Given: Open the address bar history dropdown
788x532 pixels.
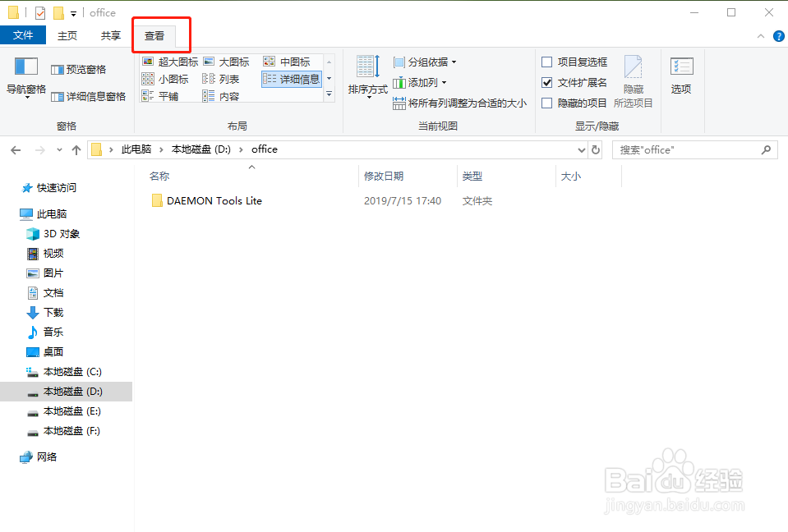Looking at the screenshot, I should [582, 149].
